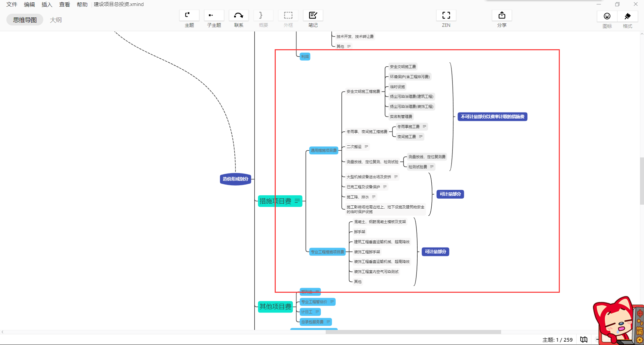Select the 专业工程措施项目费 topic
Viewport: 644px width, 345px height.
(327, 252)
